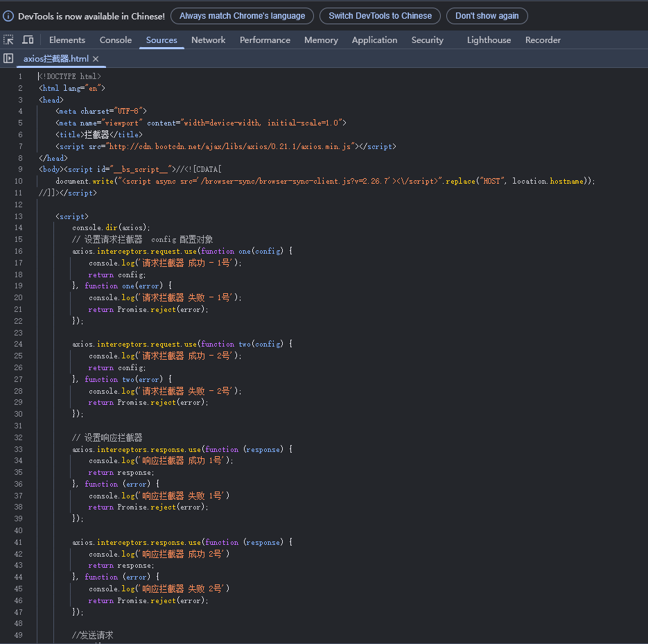Close the axios拦截器.html file tab
Viewport: 648px width, 644px height.
[x=96, y=60]
